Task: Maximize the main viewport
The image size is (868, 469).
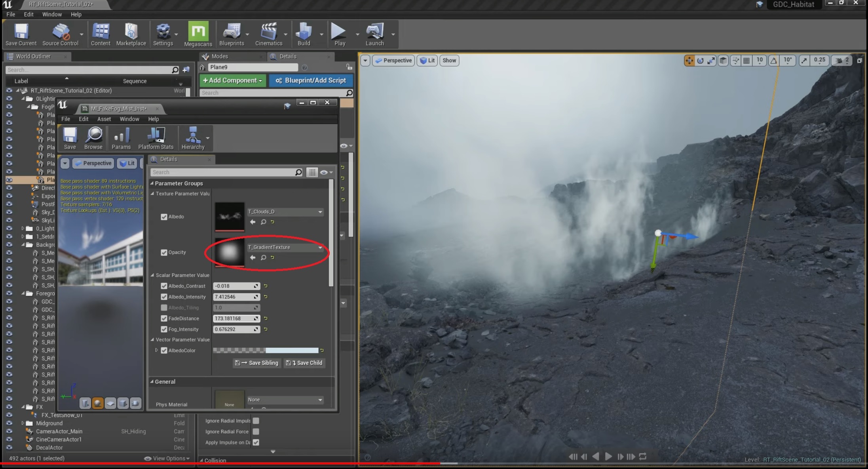Action: coord(859,61)
